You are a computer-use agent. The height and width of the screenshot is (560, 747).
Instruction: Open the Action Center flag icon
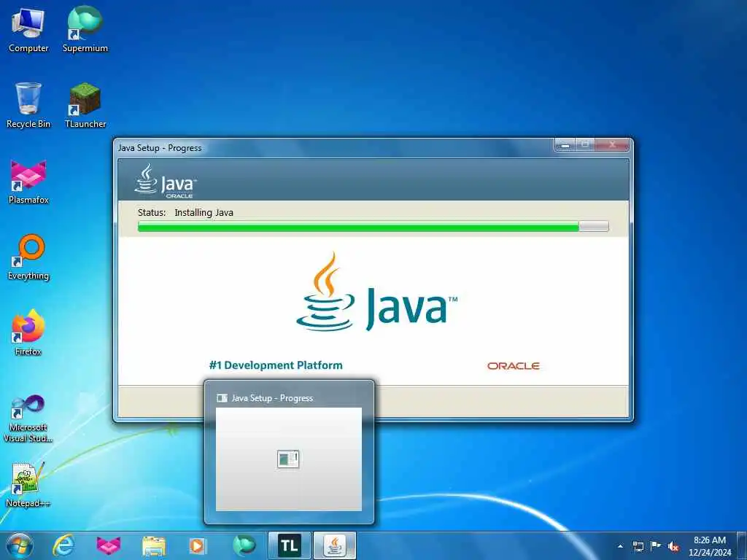point(656,545)
